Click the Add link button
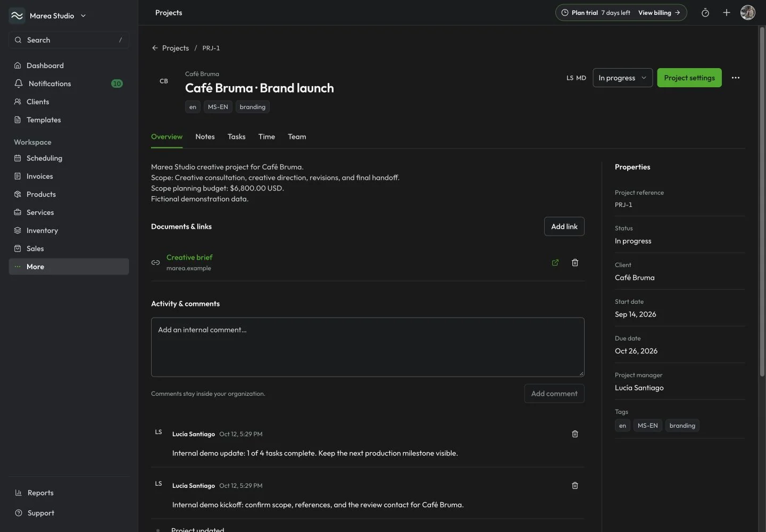Screen dimensions: 766x532 pyautogui.click(x=564, y=227)
